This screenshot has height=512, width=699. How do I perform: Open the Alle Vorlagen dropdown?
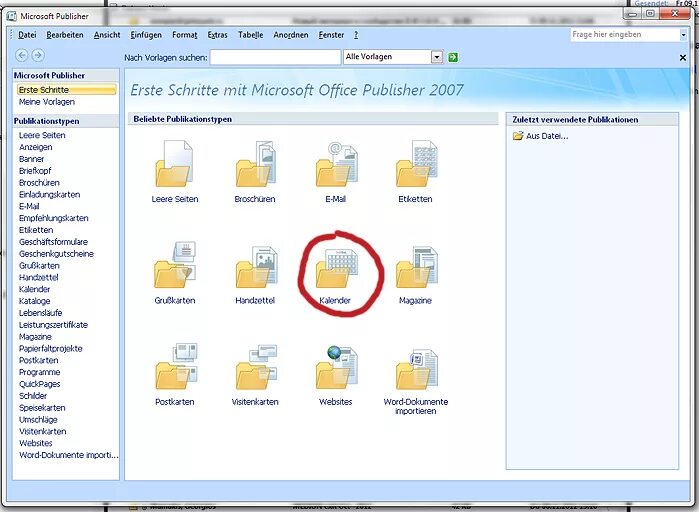[437, 57]
